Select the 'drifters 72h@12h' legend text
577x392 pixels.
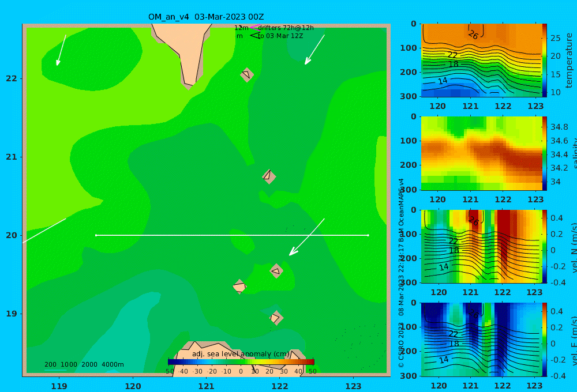286,28
